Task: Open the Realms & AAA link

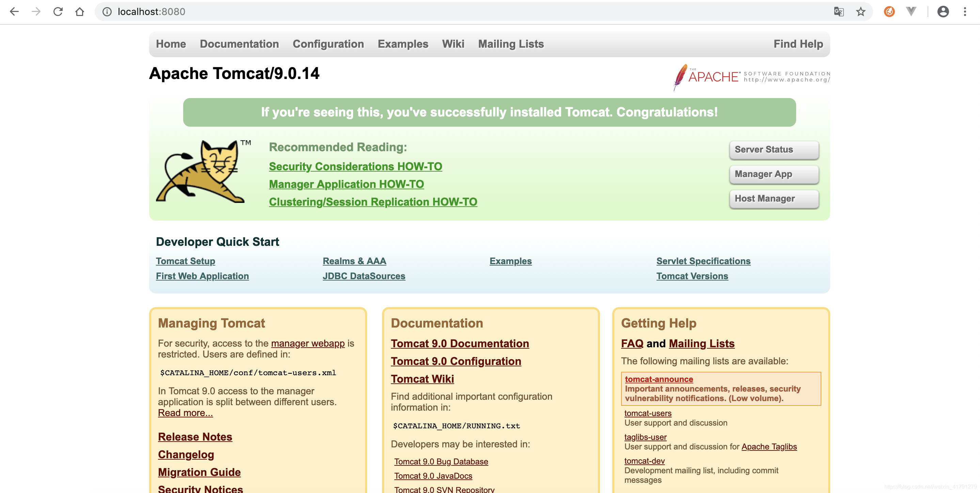Action: point(354,261)
